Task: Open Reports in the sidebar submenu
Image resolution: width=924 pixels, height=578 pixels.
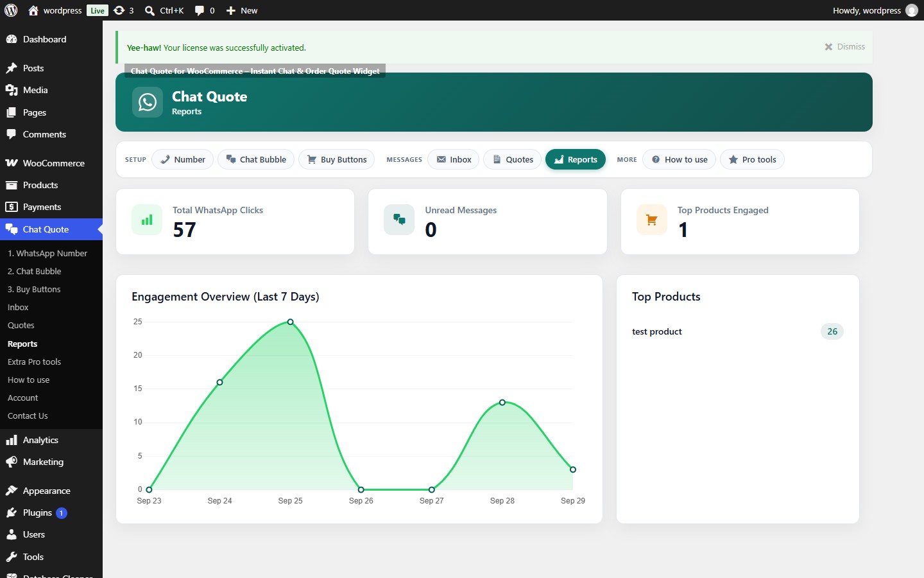Action: [51, 344]
